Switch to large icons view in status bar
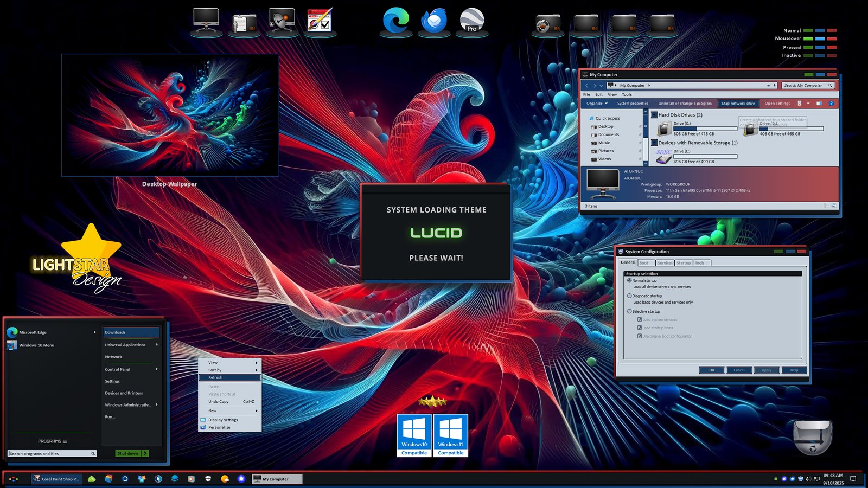This screenshot has height=488, width=868. [833, 206]
